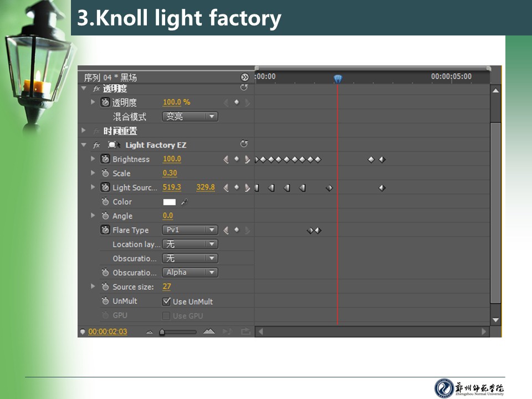This screenshot has height=399, width=532.
Task: Toggle Light Source stopwatch animation
Action: [105, 187]
